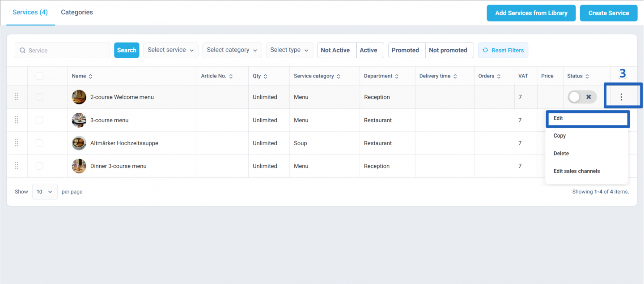Open the Select service dropdown
Screen dimensions: 644x284
click(171, 50)
